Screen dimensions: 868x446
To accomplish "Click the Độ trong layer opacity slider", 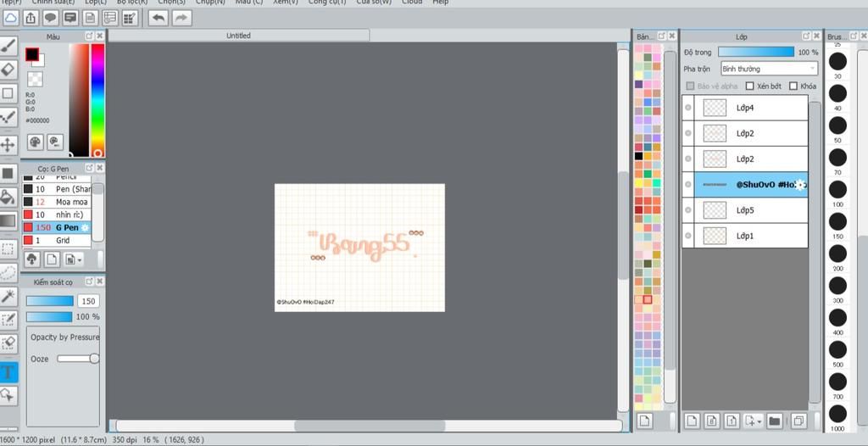I will click(755, 52).
